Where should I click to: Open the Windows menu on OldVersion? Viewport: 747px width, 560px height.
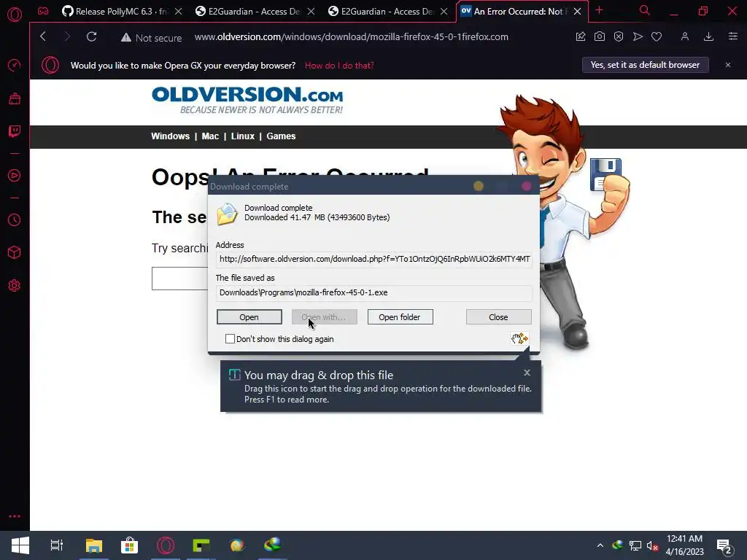click(x=170, y=136)
